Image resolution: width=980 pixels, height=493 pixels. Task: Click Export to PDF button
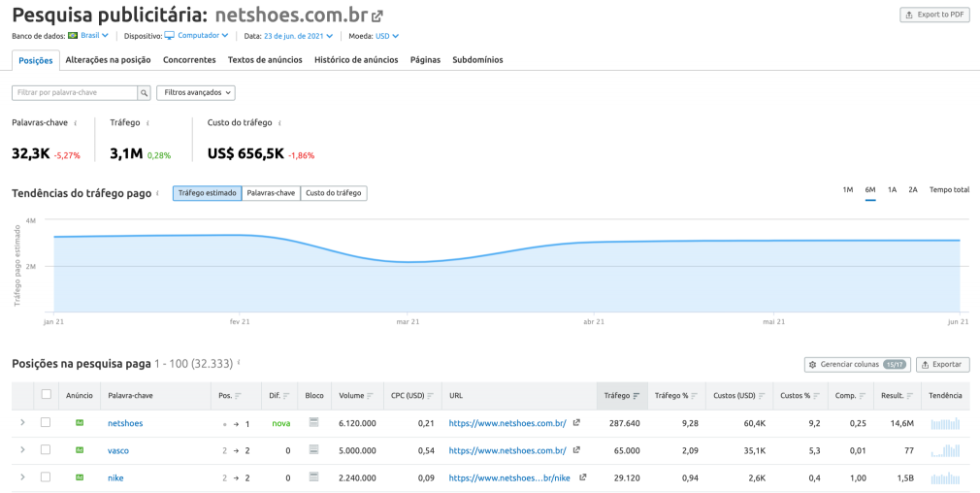(935, 15)
